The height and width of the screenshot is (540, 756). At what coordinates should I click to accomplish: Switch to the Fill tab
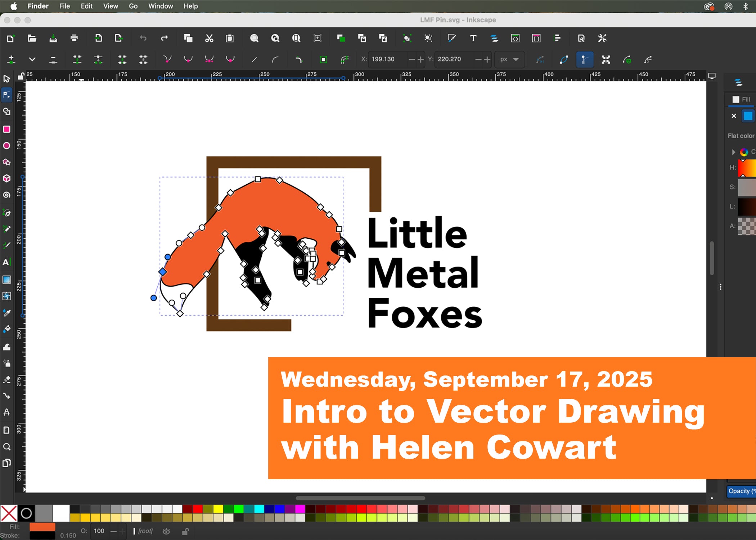point(742,99)
